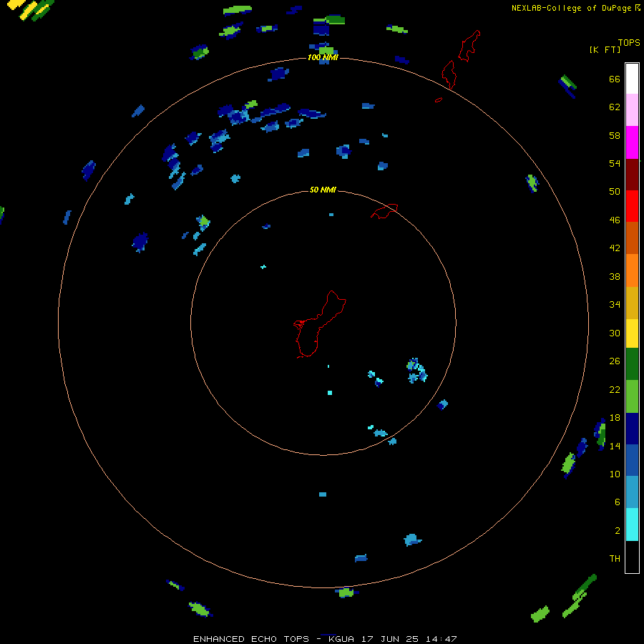Click the light blue legend swatch
The width and height of the screenshot is (644, 644).
[x=632, y=492]
